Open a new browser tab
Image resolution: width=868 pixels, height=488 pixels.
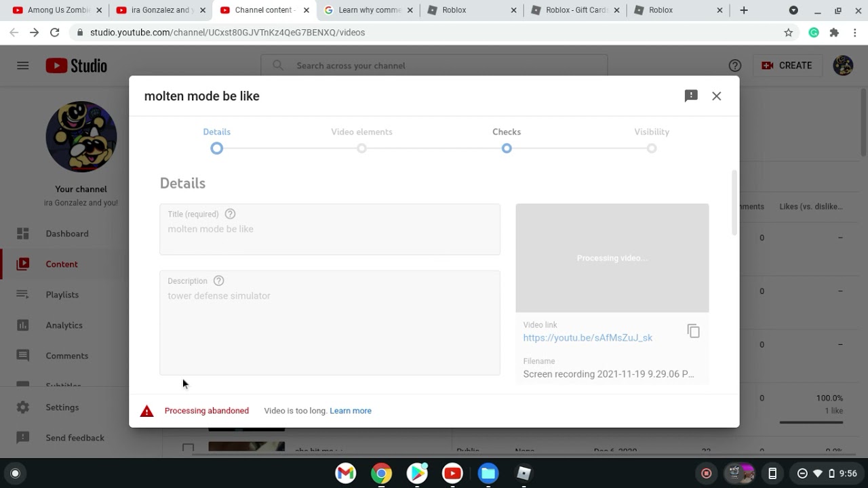pyautogui.click(x=744, y=10)
